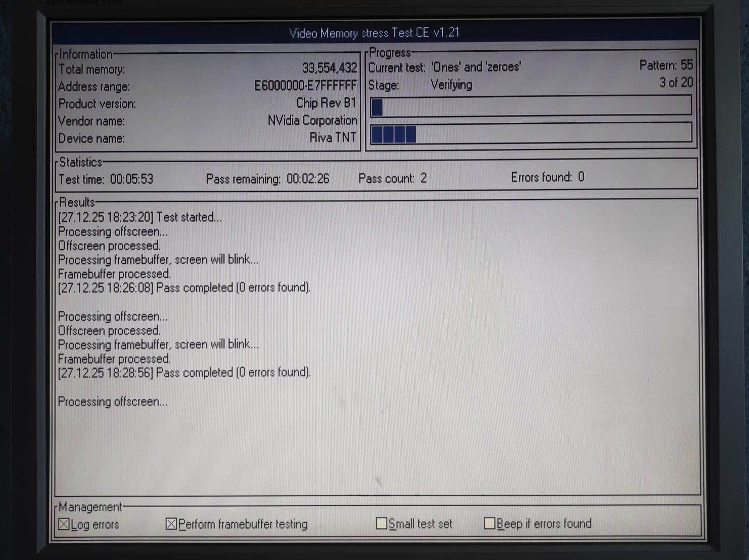749x560 pixels.
Task: Click the NVidia Corporation vendor name
Action: point(312,120)
